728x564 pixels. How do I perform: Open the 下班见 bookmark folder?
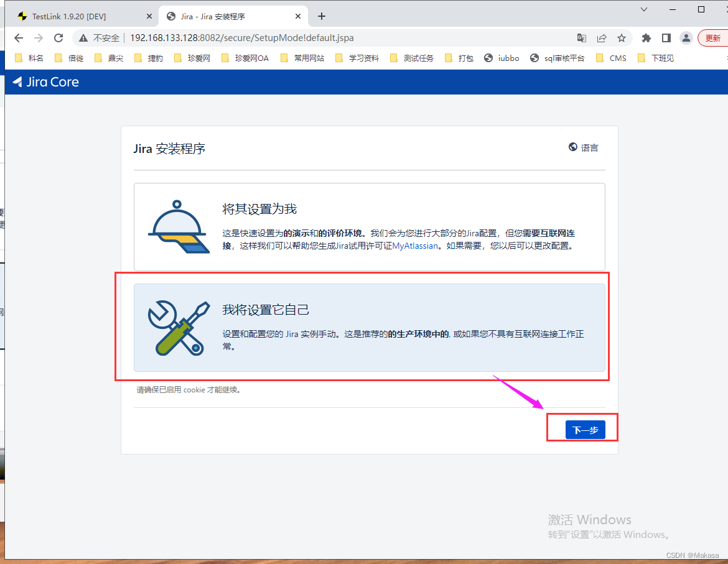[x=656, y=58]
